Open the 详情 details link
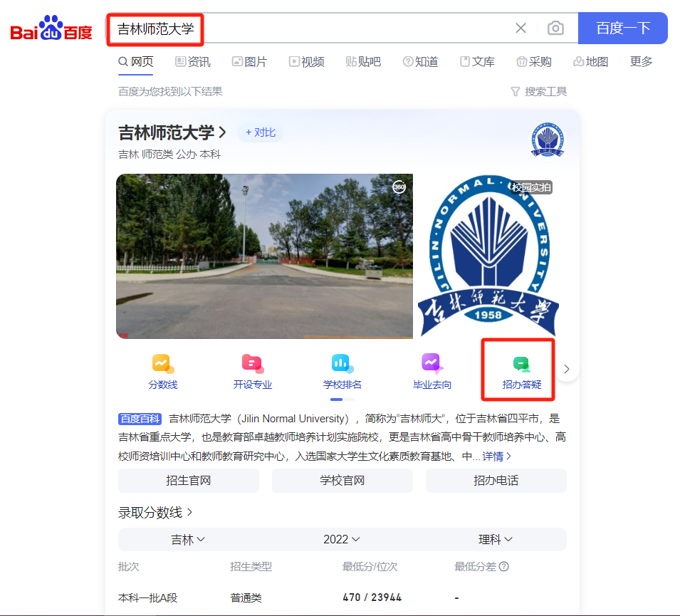 pos(496,456)
